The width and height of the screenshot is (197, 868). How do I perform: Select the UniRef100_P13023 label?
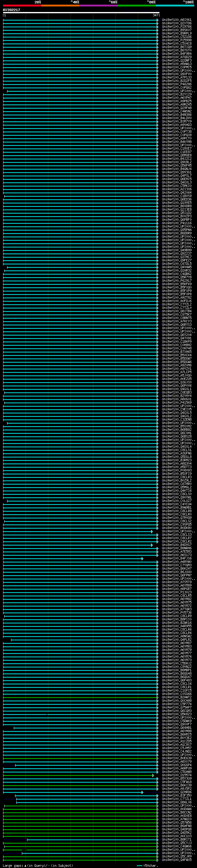coord(176,592)
